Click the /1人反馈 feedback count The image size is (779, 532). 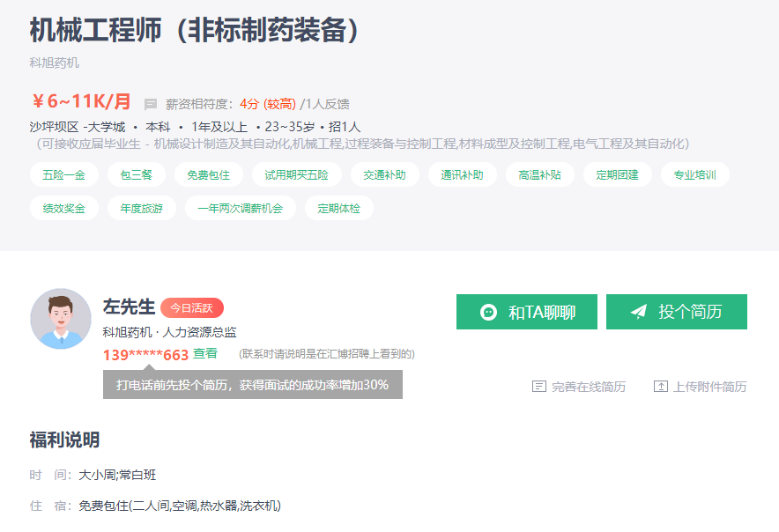tap(324, 104)
